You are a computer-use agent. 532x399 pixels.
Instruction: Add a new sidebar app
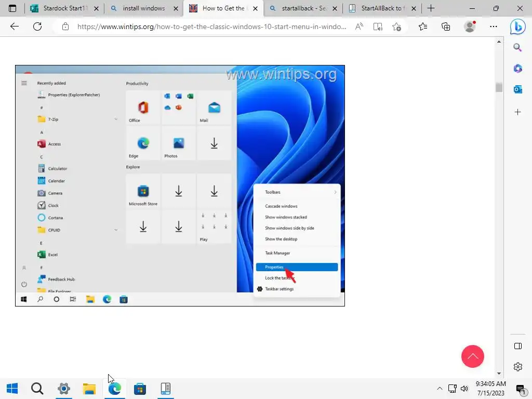coord(518,112)
